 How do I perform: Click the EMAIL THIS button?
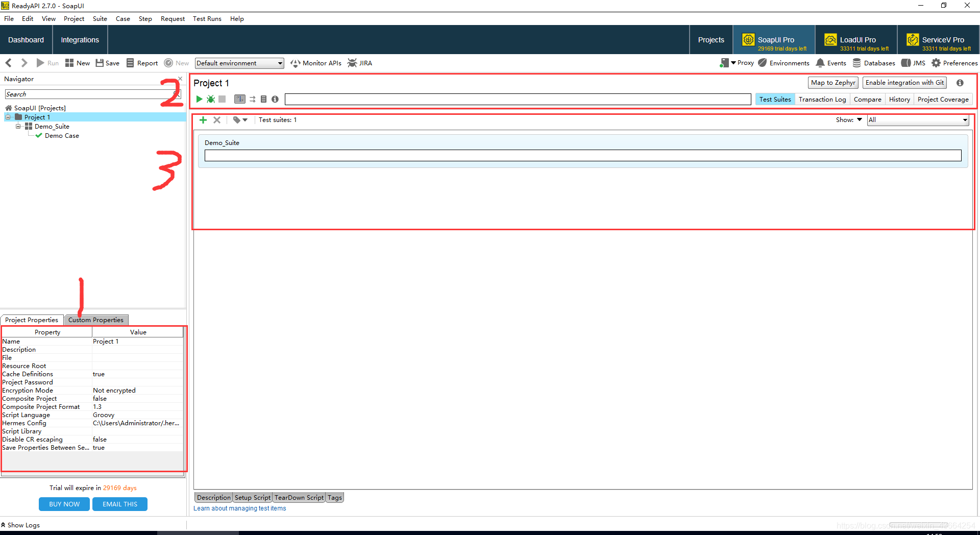click(x=120, y=504)
